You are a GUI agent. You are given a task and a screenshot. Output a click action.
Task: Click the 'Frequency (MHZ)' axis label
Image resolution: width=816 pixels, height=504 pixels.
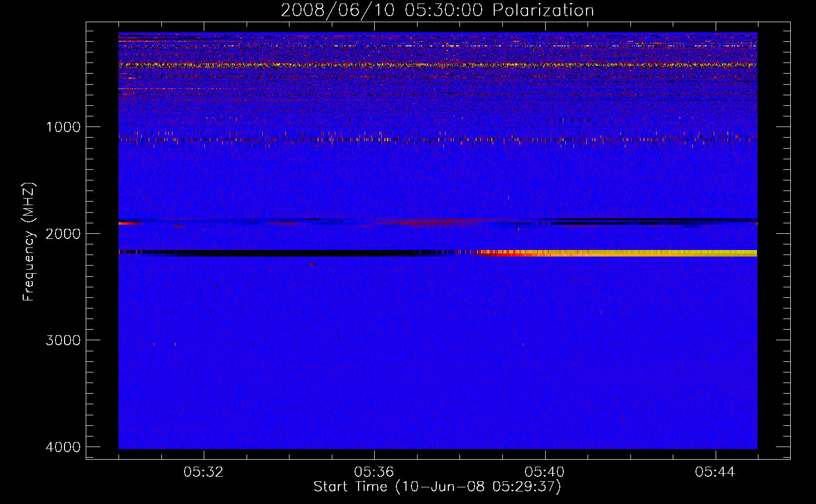tap(29, 241)
